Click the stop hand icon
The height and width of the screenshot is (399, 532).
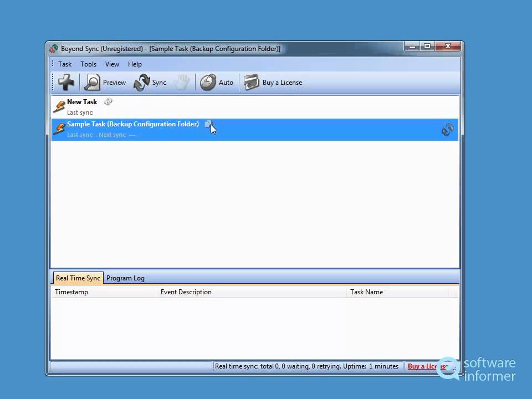[182, 82]
